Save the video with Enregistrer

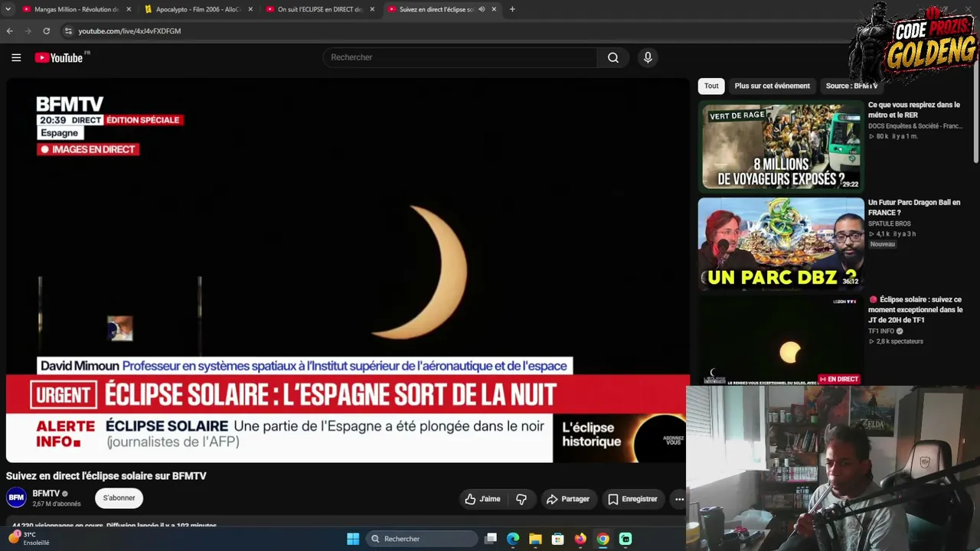pos(632,499)
